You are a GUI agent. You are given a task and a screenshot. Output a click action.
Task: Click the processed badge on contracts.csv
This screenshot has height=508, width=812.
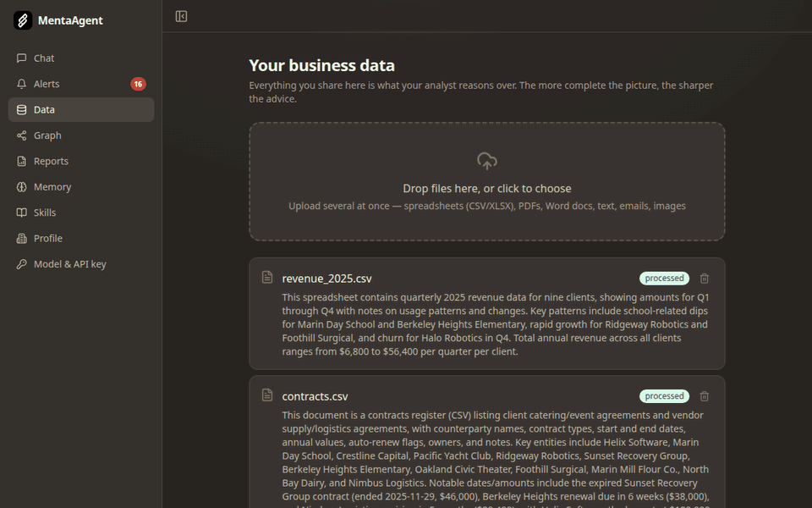[665, 396]
